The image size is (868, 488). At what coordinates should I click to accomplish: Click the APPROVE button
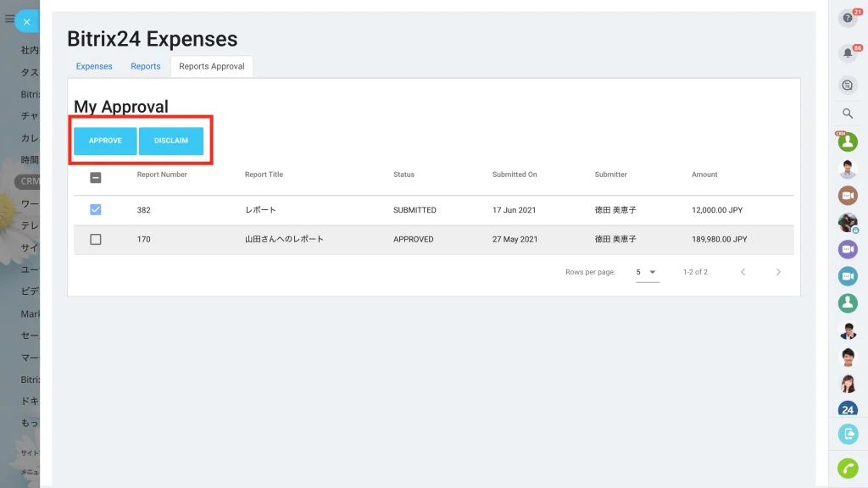tap(105, 141)
